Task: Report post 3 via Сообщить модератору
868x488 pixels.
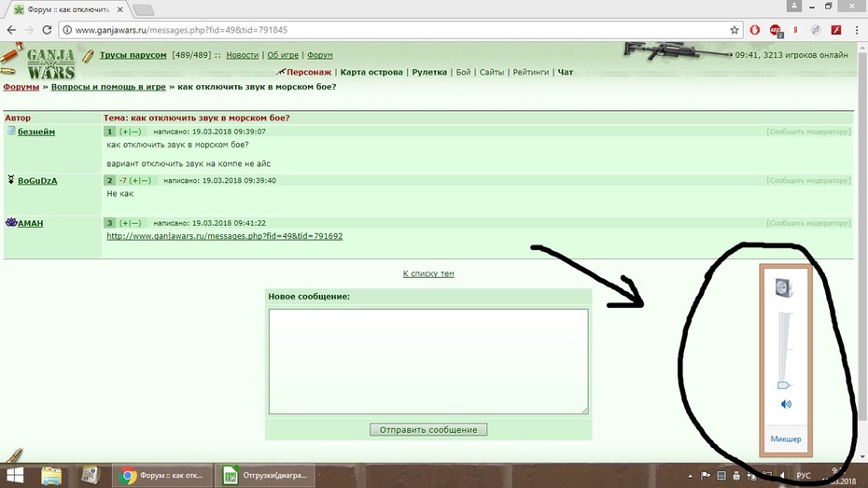Action: (808, 223)
